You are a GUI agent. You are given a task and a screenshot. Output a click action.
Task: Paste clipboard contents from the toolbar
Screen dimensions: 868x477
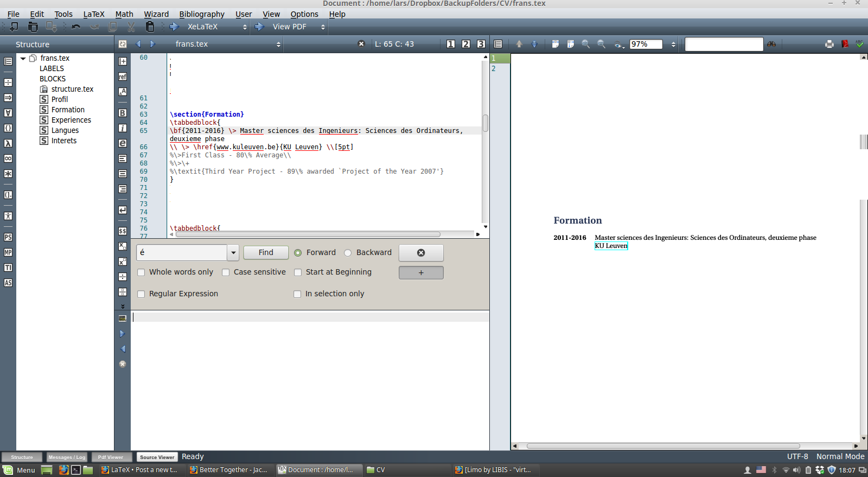click(x=150, y=27)
